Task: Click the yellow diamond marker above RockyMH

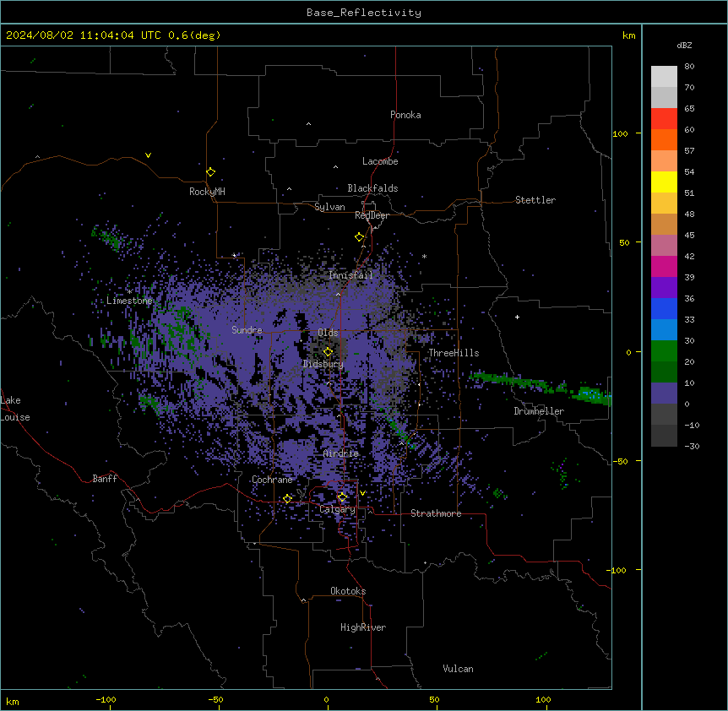Action: coord(211,172)
